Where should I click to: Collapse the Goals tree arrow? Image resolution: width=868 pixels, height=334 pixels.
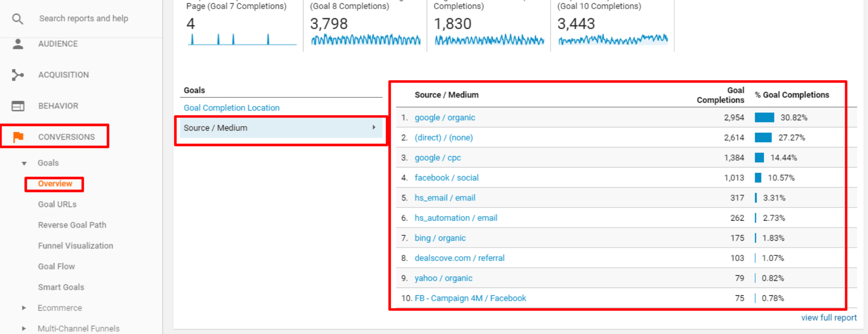click(24, 163)
